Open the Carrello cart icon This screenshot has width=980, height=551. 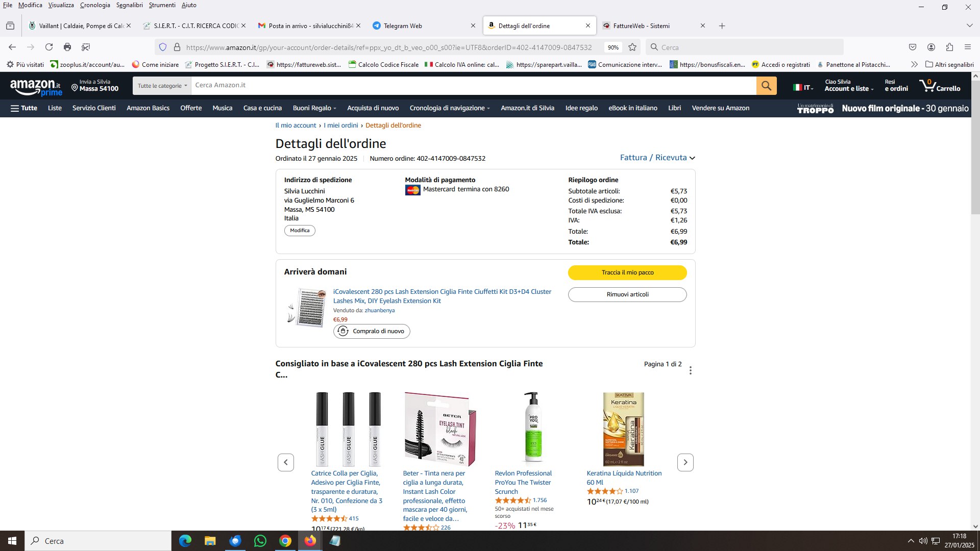(940, 86)
